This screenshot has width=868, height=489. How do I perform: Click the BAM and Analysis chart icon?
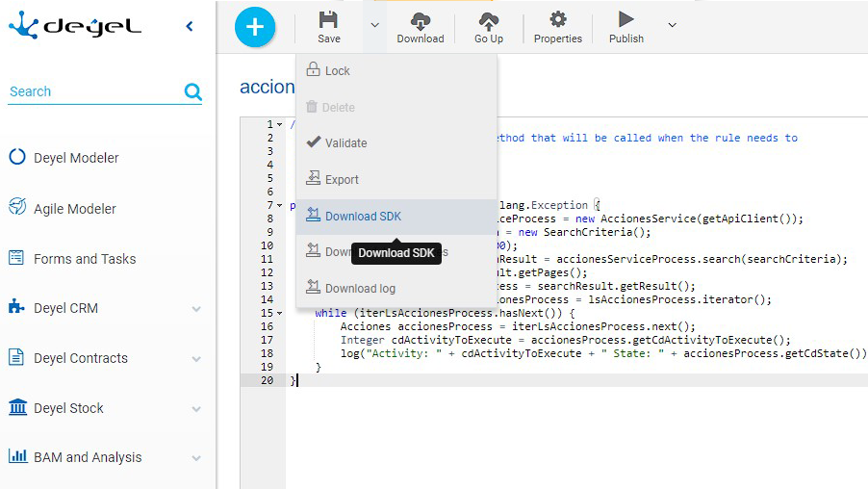pos(17,455)
